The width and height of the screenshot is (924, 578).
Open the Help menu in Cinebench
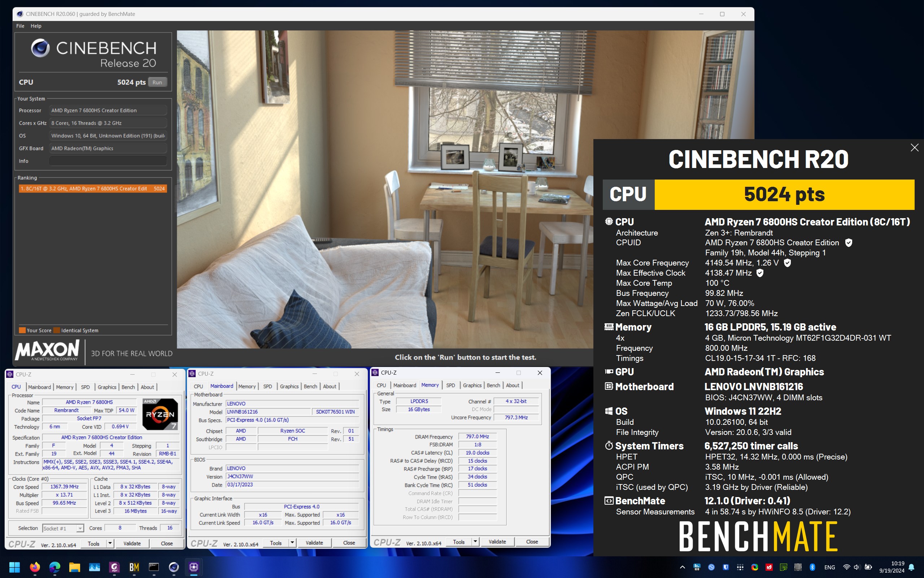tap(36, 26)
